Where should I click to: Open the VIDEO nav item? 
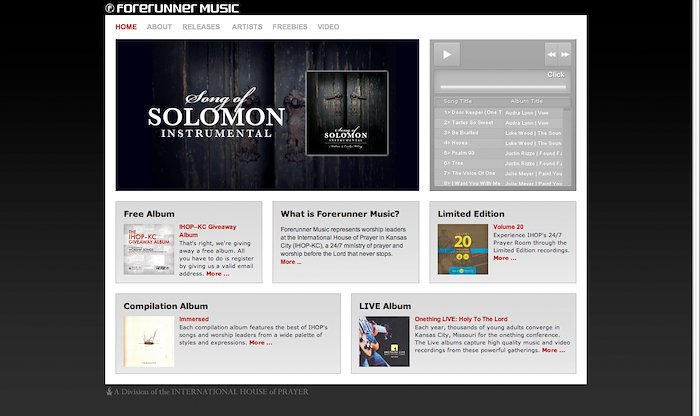pos(328,27)
